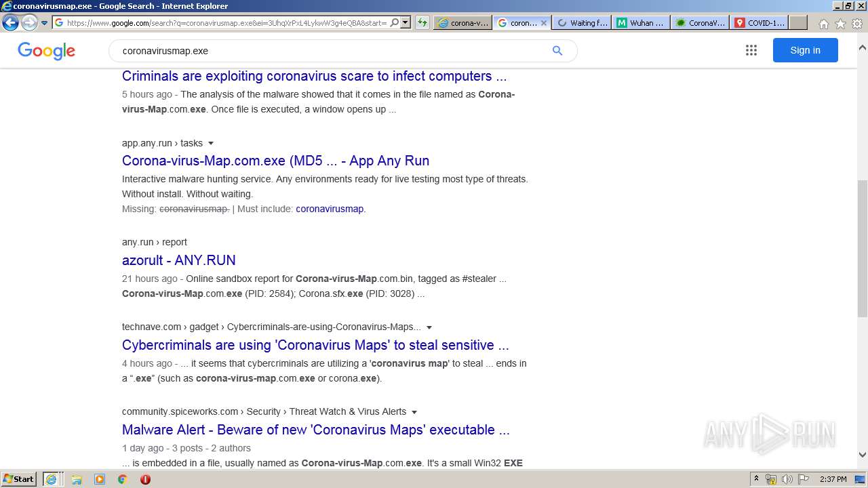This screenshot has height=488, width=868.
Task: Open Windows Explorer folder taskbar icon
Action: (77, 479)
